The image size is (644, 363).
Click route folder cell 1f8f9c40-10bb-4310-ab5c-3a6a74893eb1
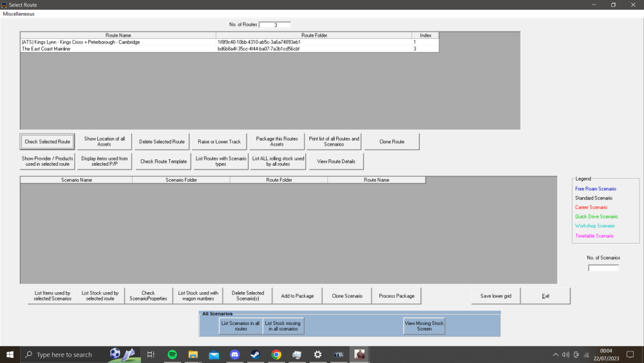click(314, 42)
